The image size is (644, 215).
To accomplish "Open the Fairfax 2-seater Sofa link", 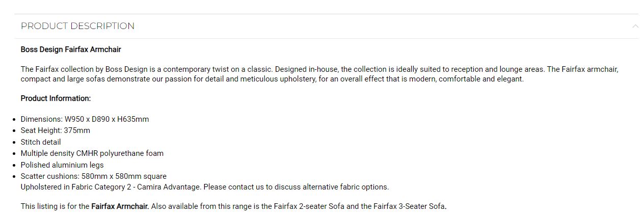I will [x=309, y=206].
